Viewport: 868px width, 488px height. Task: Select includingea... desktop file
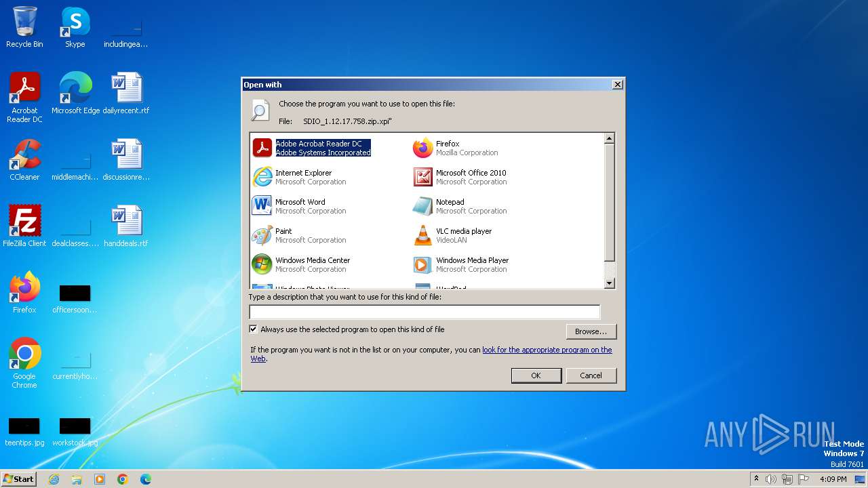(x=126, y=33)
